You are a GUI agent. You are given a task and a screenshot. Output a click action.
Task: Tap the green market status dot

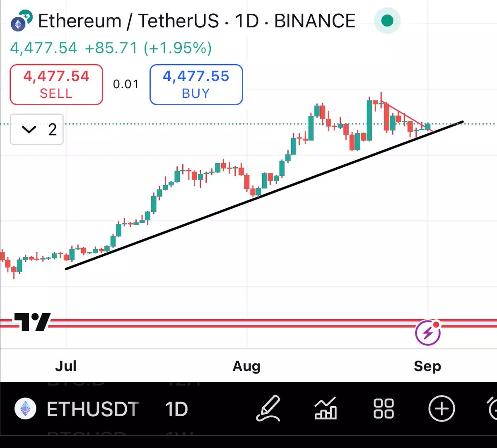click(x=387, y=20)
